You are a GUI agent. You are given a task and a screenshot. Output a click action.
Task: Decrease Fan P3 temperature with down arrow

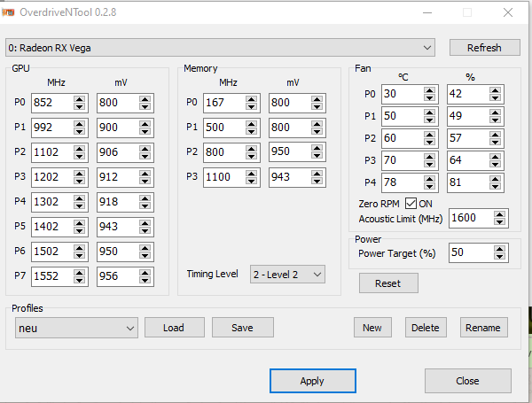[429, 164]
